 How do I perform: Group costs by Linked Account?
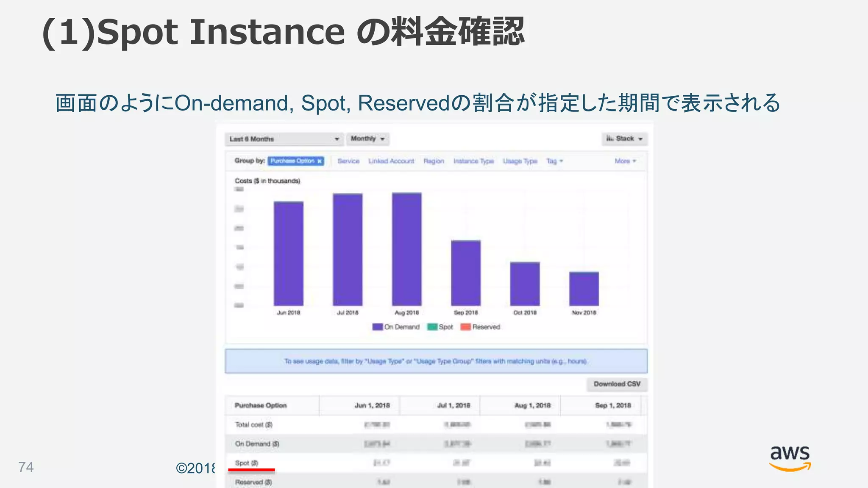(x=391, y=161)
